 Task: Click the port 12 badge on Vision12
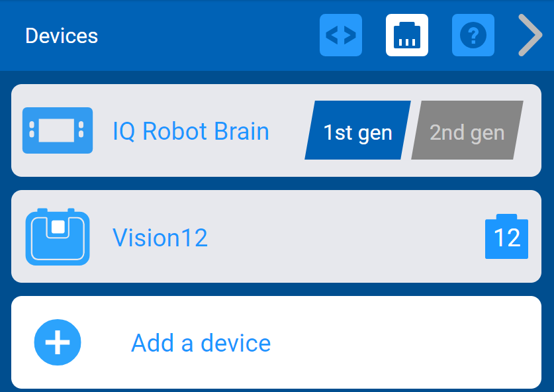(506, 236)
